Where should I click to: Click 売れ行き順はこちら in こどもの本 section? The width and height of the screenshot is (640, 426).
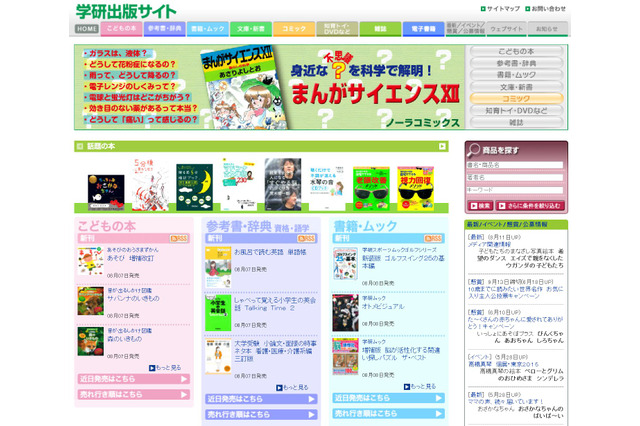[x=133, y=395]
